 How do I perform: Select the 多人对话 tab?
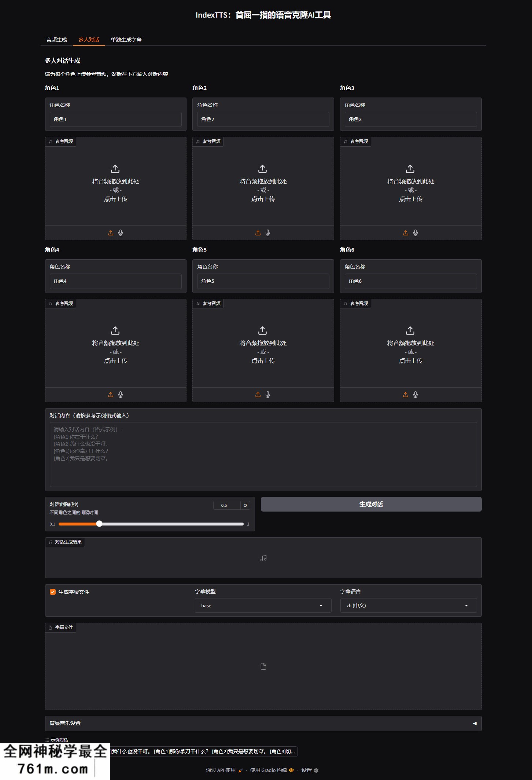pyautogui.click(x=89, y=40)
